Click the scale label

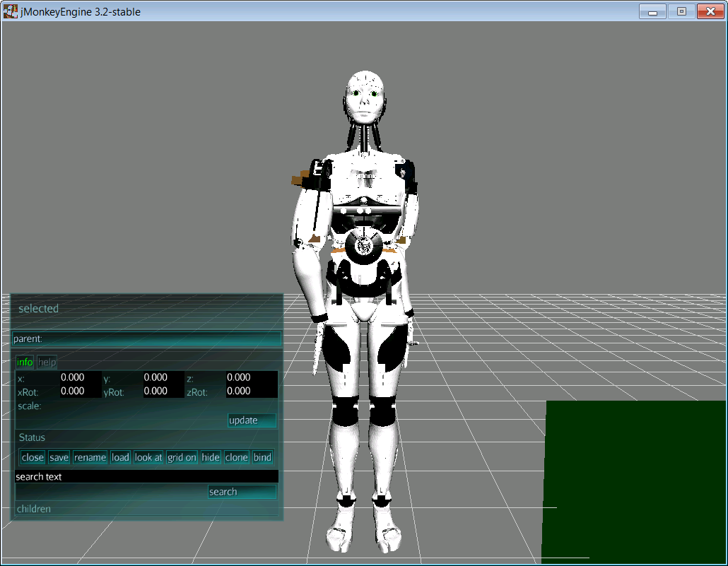29,406
